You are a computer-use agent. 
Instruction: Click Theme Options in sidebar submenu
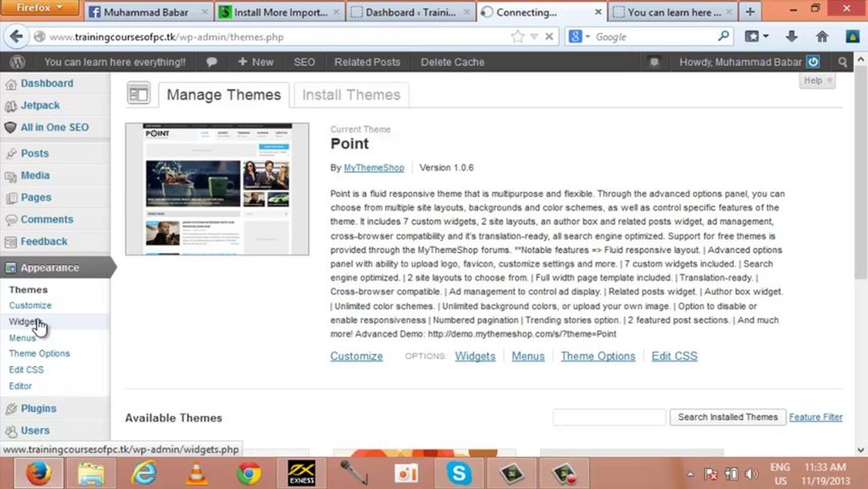pos(39,353)
